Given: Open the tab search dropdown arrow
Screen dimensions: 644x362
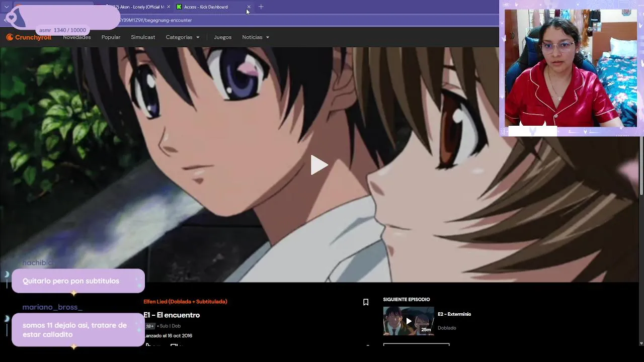Looking at the screenshot, I should [6, 7].
